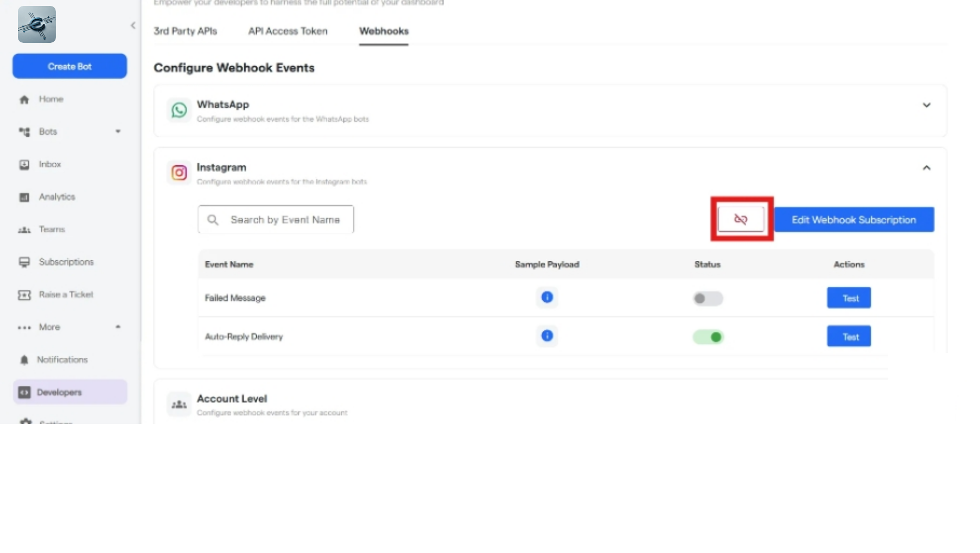Switch to the 3rd Party APIs tab
Screen dimensions: 980x553
point(186,31)
